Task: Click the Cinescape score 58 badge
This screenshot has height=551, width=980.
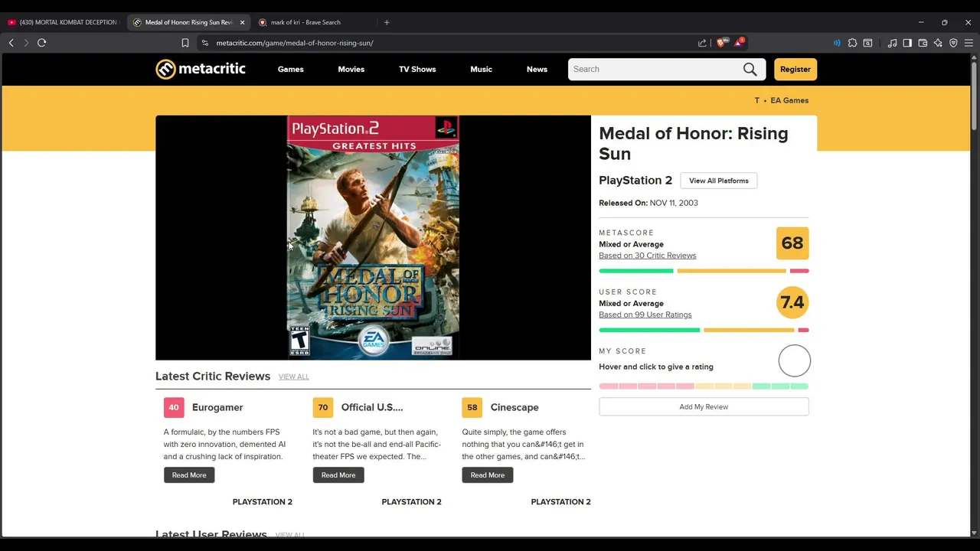Action: tap(472, 407)
